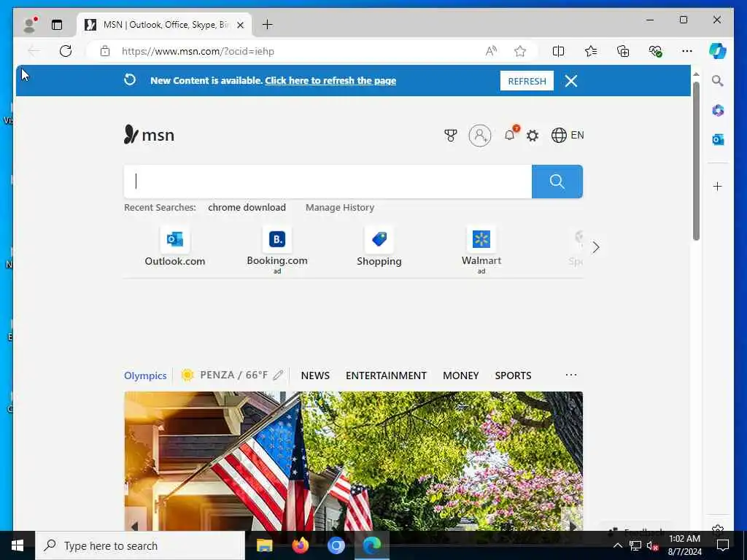Open the Edge profile icon
The height and width of the screenshot is (560, 747).
point(31,25)
